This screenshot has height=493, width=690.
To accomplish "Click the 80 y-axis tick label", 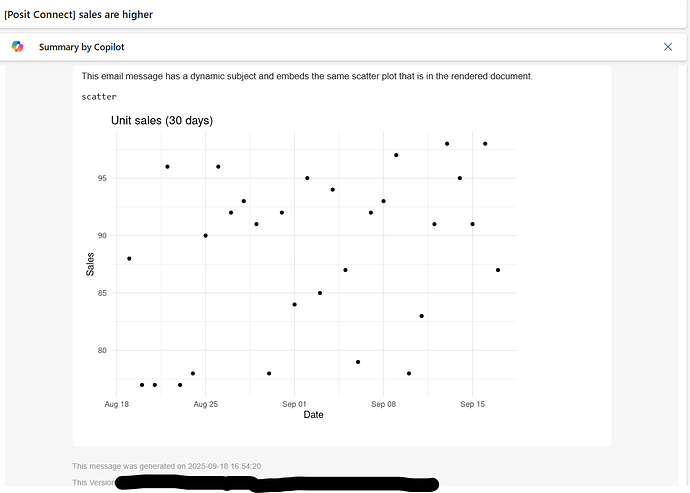I will [102, 351].
